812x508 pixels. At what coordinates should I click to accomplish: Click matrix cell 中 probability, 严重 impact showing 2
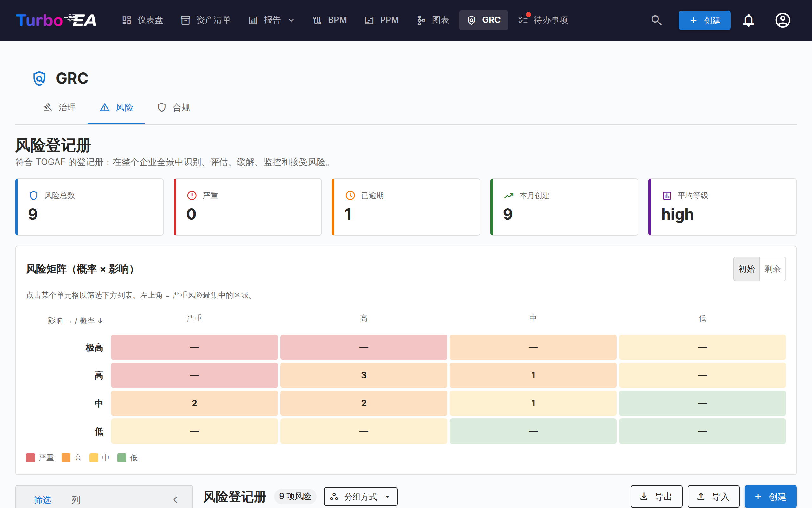(194, 403)
